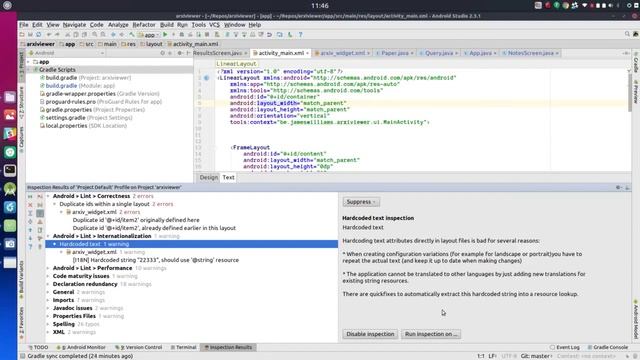Collapse Gradle Scripts tree node
The width and height of the screenshot is (640, 360).
[x=29, y=70]
